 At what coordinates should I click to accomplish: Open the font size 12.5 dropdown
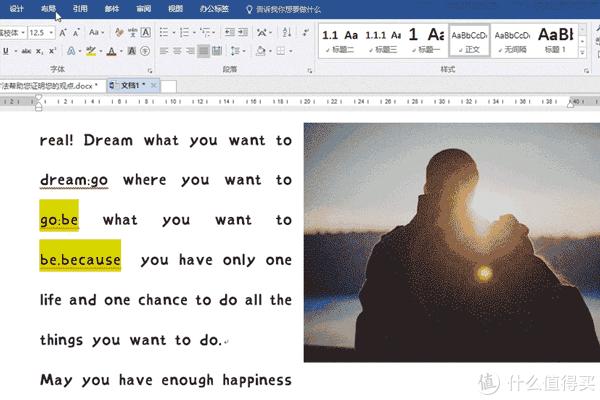coord(51,33)
